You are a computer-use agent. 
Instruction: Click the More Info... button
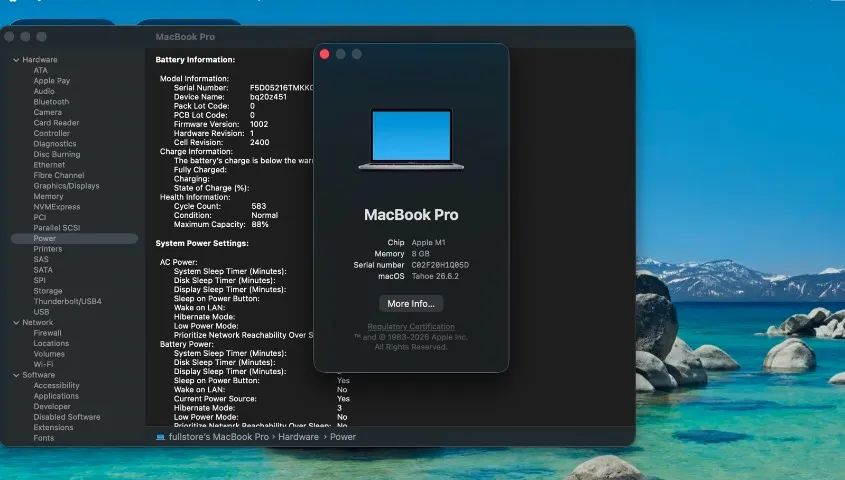click(411, 304)
